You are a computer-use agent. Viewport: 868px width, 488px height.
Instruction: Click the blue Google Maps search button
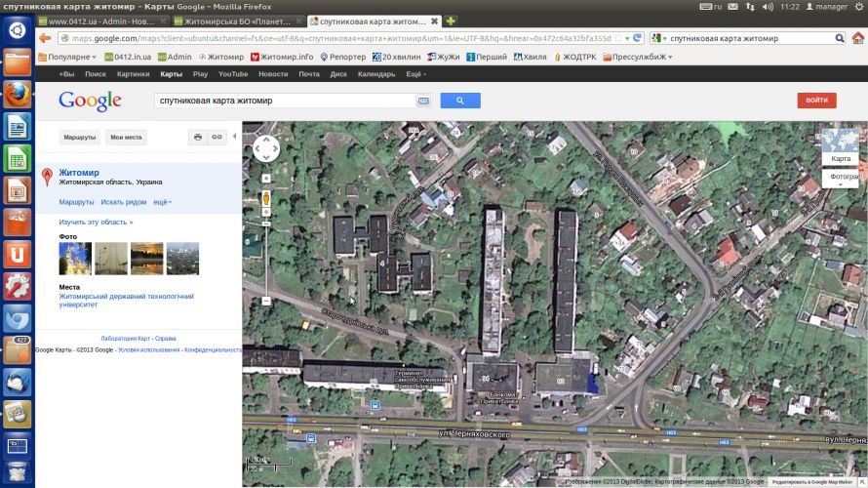tap(460, 101)
